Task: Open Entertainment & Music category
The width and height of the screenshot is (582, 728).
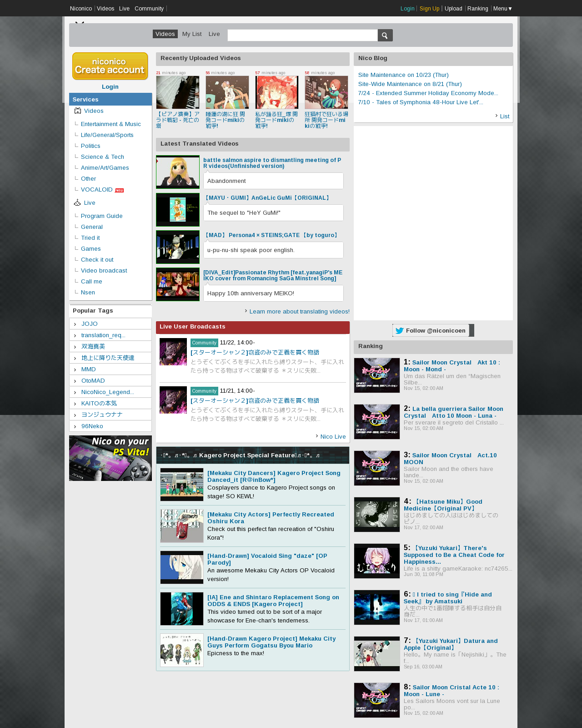Action: tap(111, 124)
